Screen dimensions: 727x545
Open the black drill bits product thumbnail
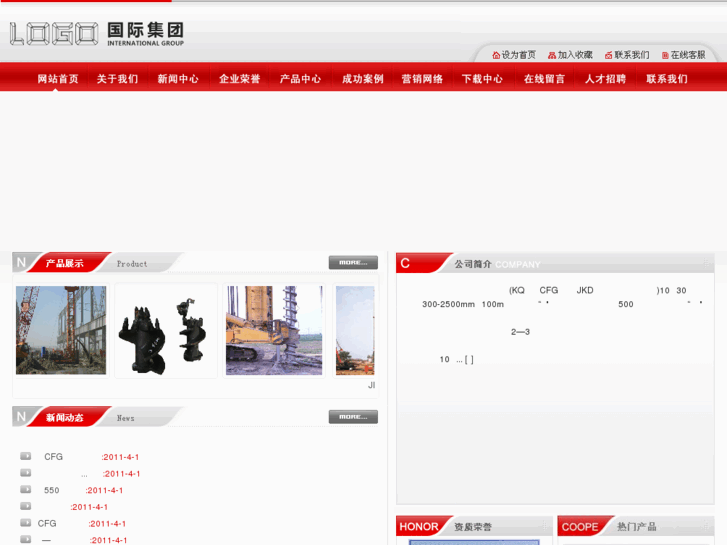(x=166, y=330)
